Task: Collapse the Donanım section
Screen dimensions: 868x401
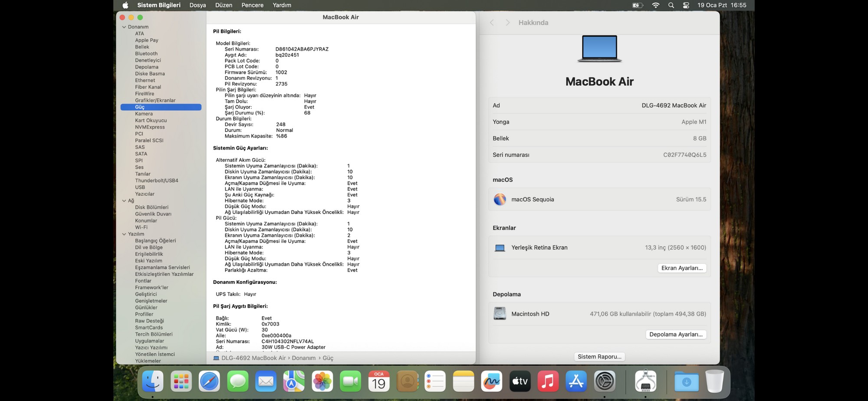Action: click(124, 27)
